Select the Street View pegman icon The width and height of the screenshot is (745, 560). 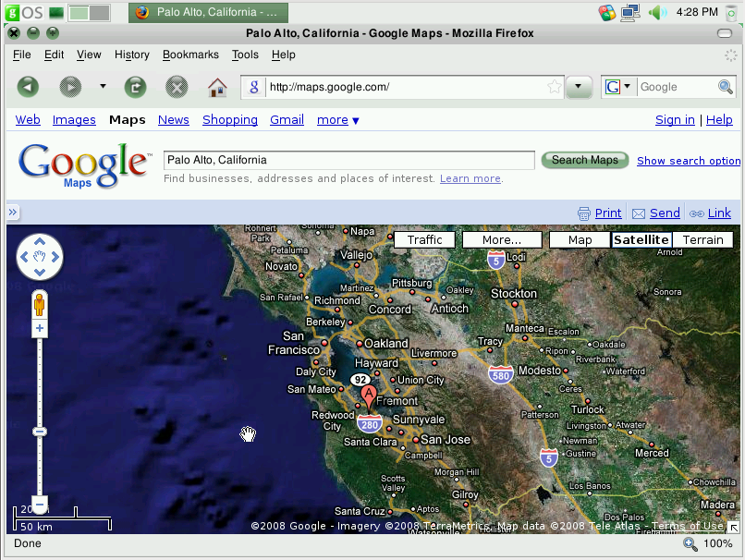coord(40,304)
